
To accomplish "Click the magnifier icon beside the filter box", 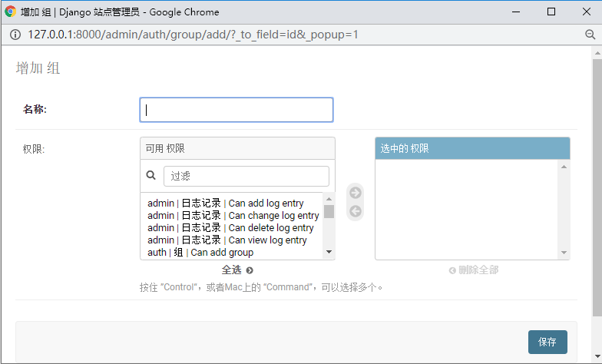I will click(x=150, y=175).
